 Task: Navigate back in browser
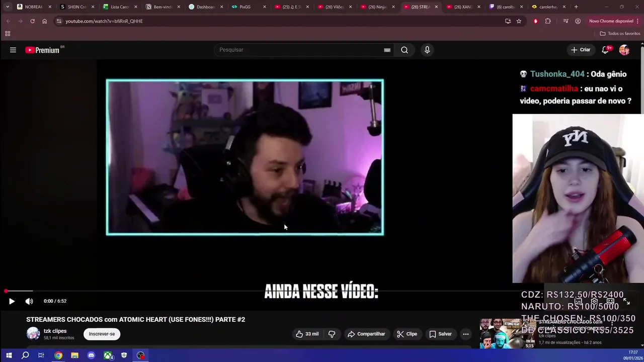click(x=9, y=21)
